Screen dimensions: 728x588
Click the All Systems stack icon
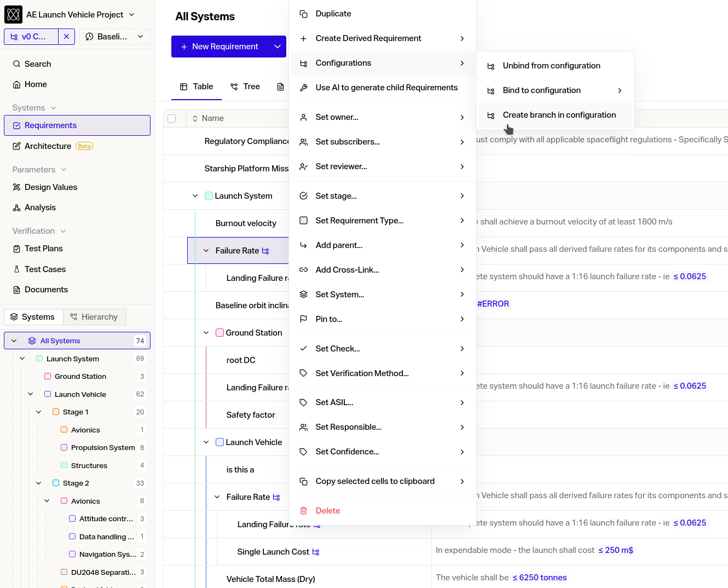tap(32, 341)
